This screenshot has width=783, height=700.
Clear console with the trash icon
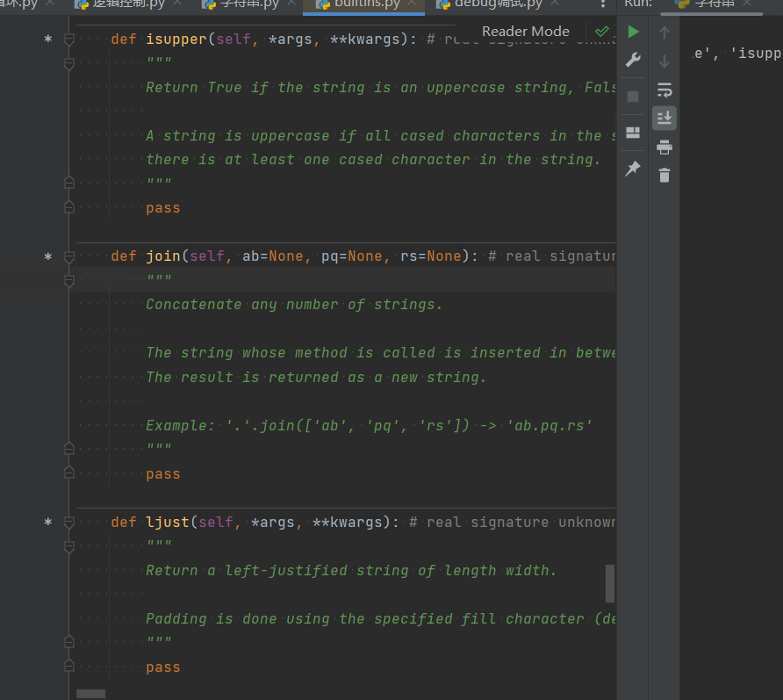pos(664,175)
